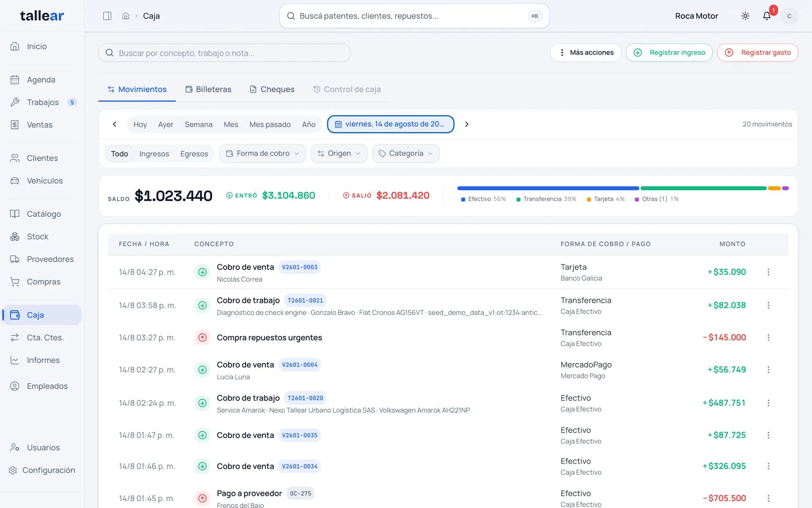Click Registrar gasto button

click(x=758, y=52)
